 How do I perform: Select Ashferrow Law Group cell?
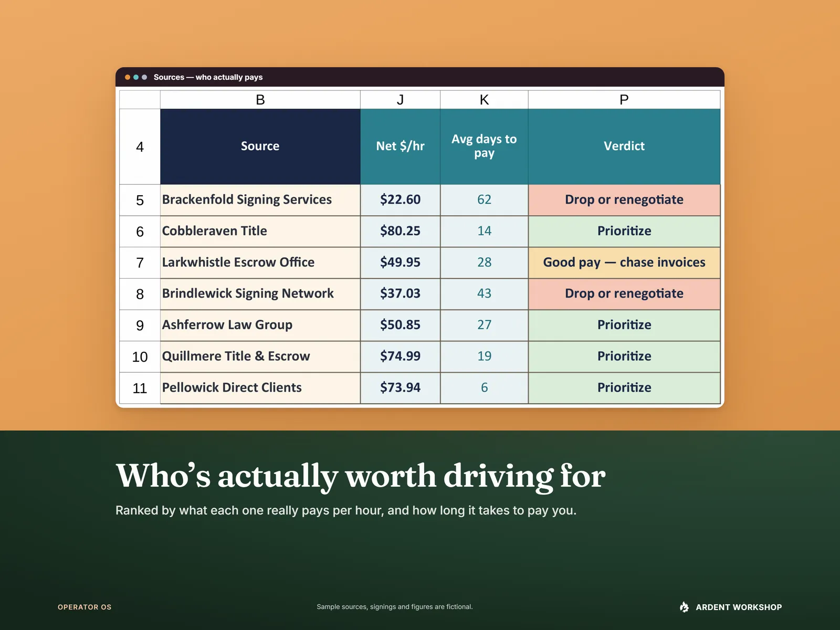[260, 325]
